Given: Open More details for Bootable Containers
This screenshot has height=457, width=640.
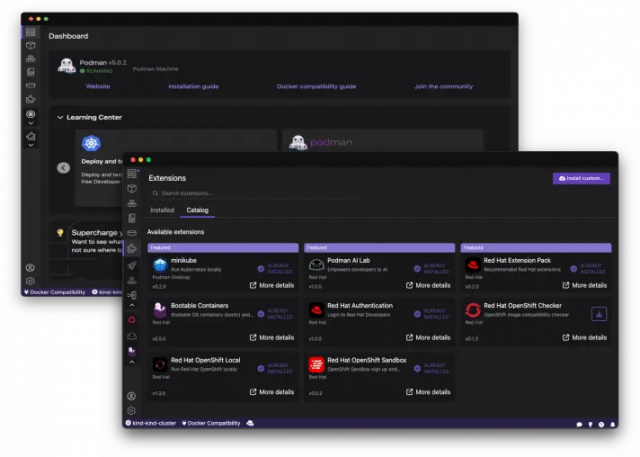Looking at the screenshot, I should (x=272, y=337).
